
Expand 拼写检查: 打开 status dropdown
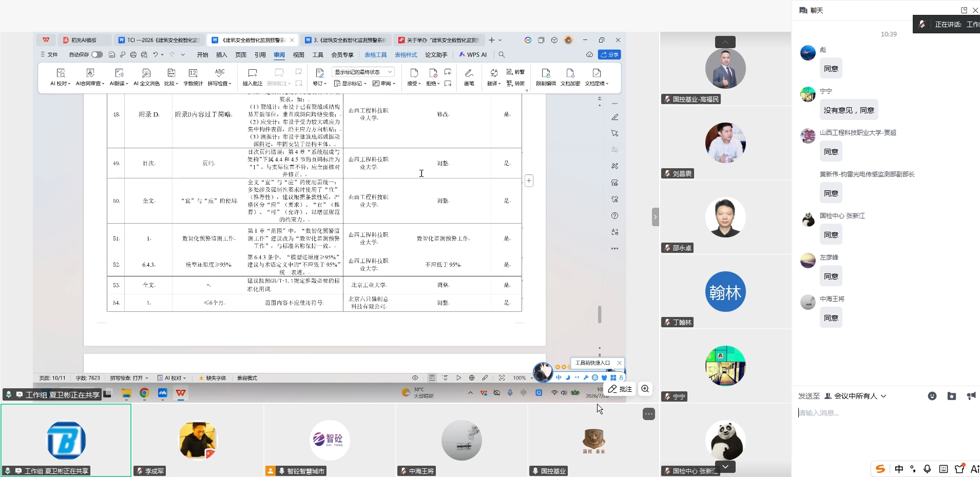129,378
